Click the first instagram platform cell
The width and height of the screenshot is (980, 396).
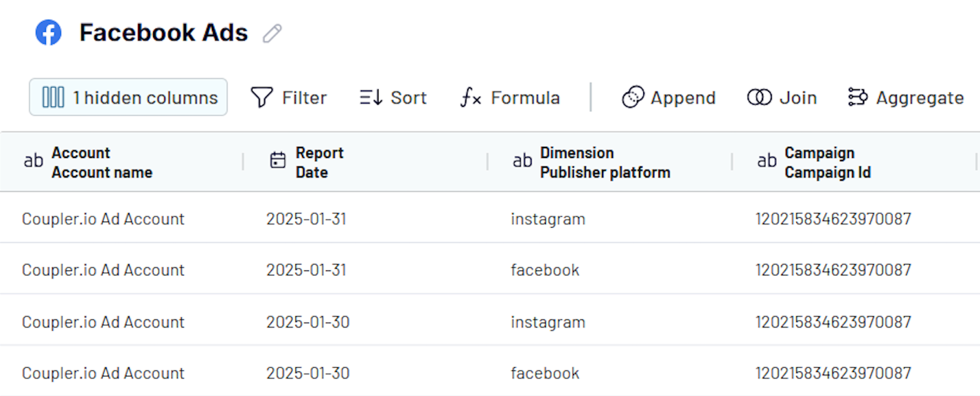click(x=548, y=219)
